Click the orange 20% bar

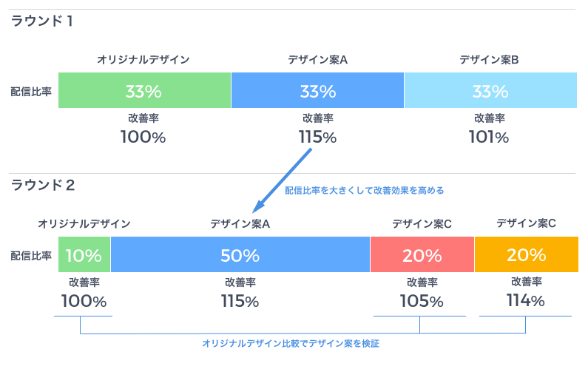(x=527, y=254)
